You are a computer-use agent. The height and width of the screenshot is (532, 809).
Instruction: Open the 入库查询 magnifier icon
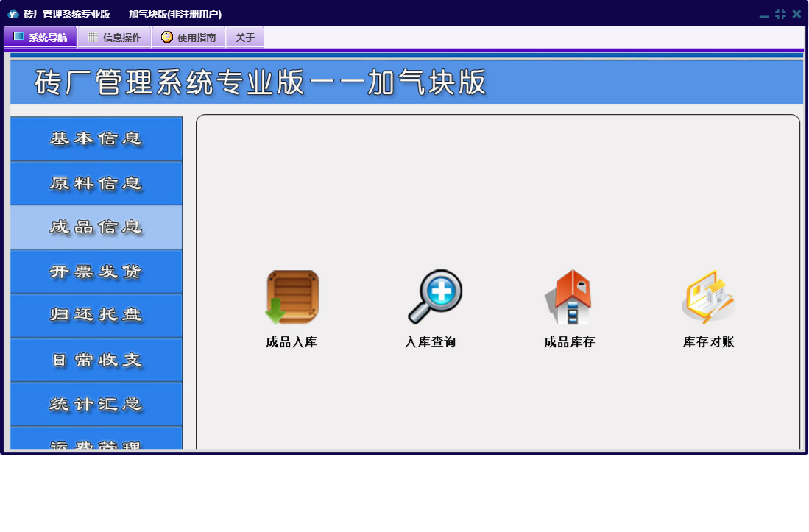(435, 297)
